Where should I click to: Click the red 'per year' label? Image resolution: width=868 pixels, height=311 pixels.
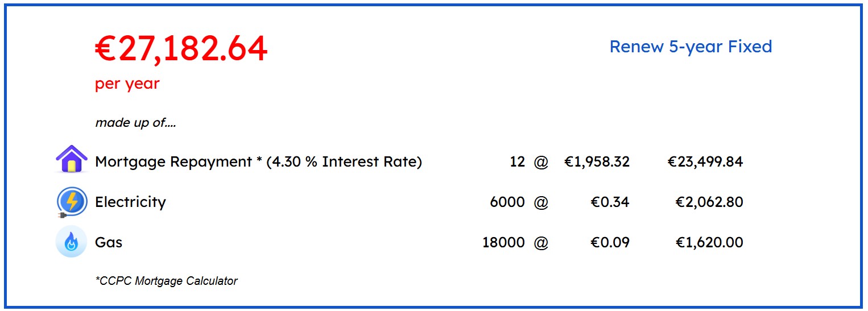(x=127, y=84)
